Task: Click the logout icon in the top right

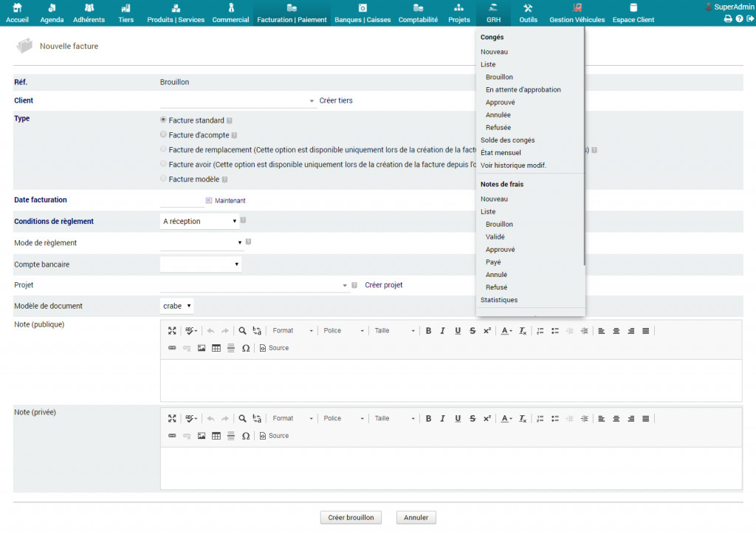Action: click(x=750, y=18)
